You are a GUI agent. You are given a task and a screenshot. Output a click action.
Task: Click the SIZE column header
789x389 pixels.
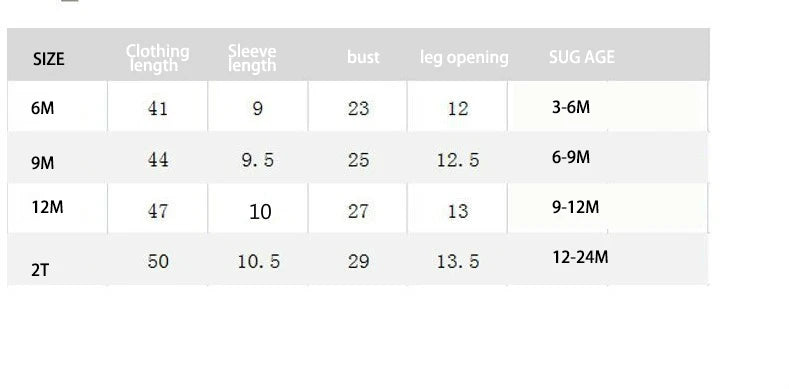(x=49, y=59)
